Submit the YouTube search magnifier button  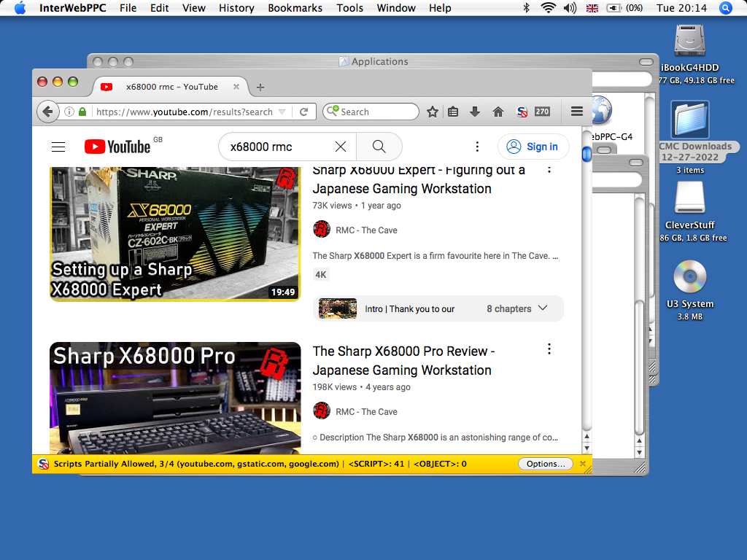coord(379,147)
